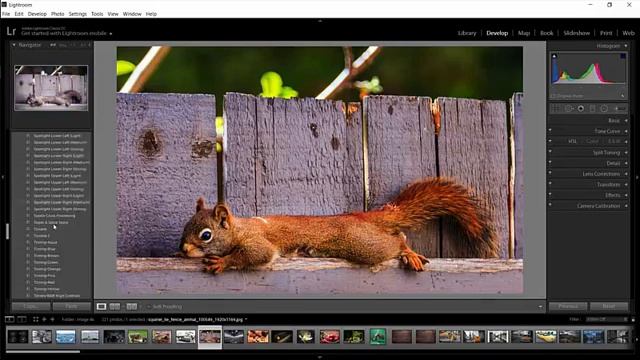Expand the Lens Corrections panel
Image resolution: width=640 pixels, height=360 pixels.
pyautogui.click(x=626, y=174)
